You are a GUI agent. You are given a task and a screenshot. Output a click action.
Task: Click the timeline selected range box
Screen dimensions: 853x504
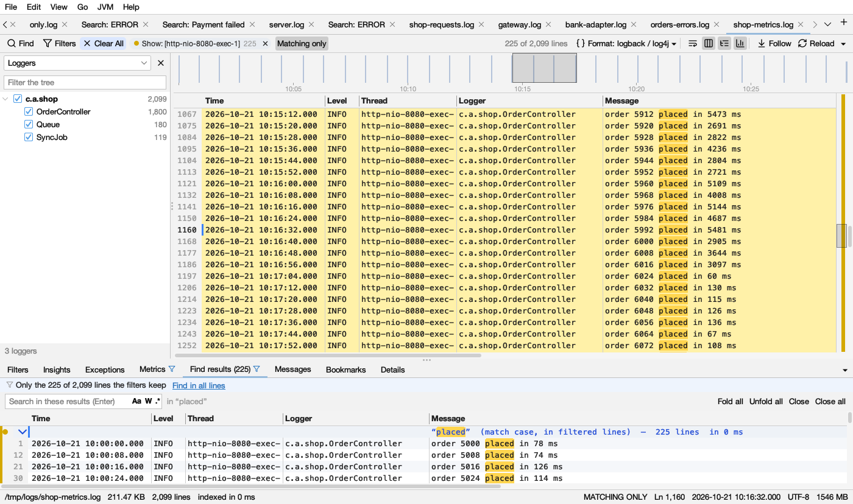544,68
